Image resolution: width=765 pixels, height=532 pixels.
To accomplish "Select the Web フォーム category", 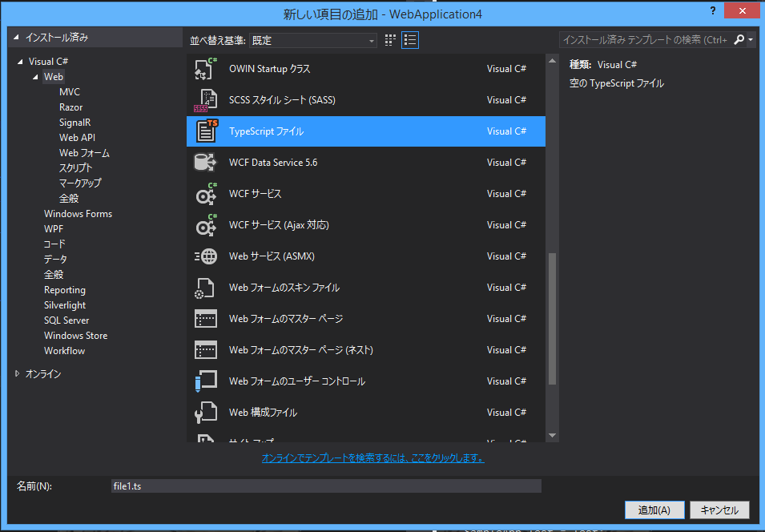I will coord(84,153).
